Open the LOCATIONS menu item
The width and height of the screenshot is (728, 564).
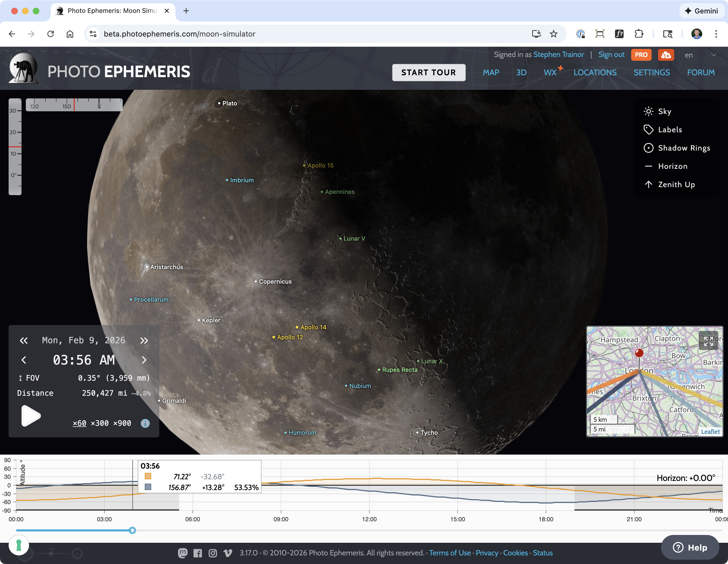pyautogui.click(x=595, y=72)
